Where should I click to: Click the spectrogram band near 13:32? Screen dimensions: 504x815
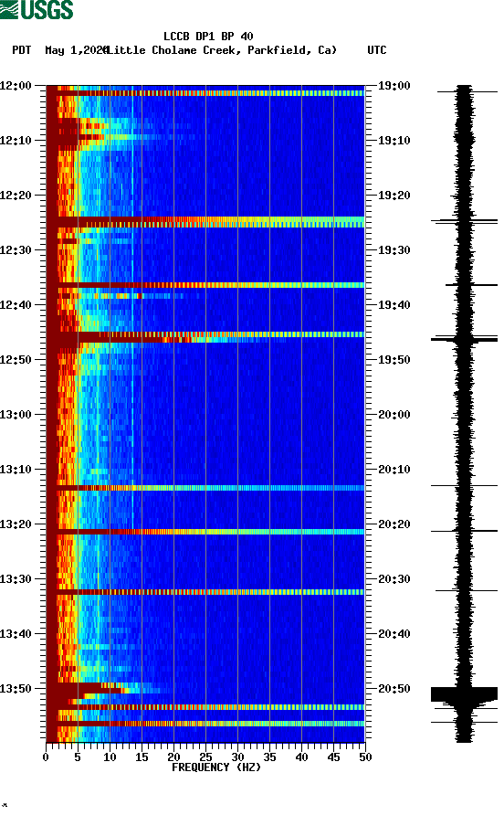point(205,592)
